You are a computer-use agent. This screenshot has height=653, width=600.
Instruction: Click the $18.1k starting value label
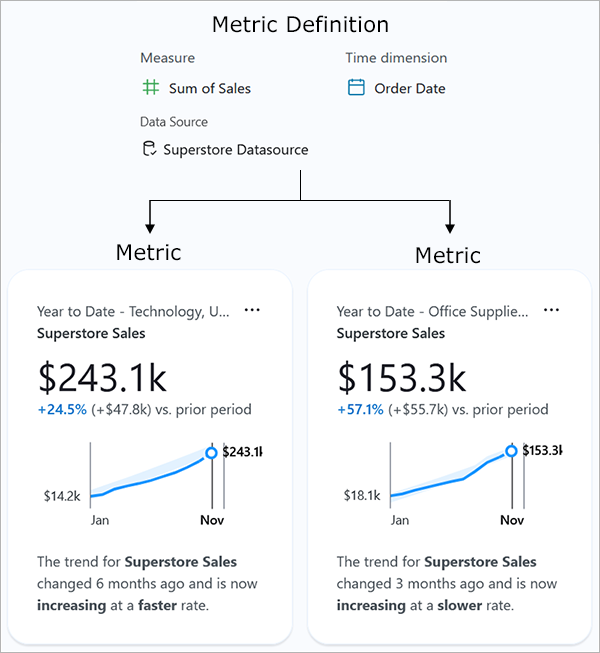[x=362, y=495]
